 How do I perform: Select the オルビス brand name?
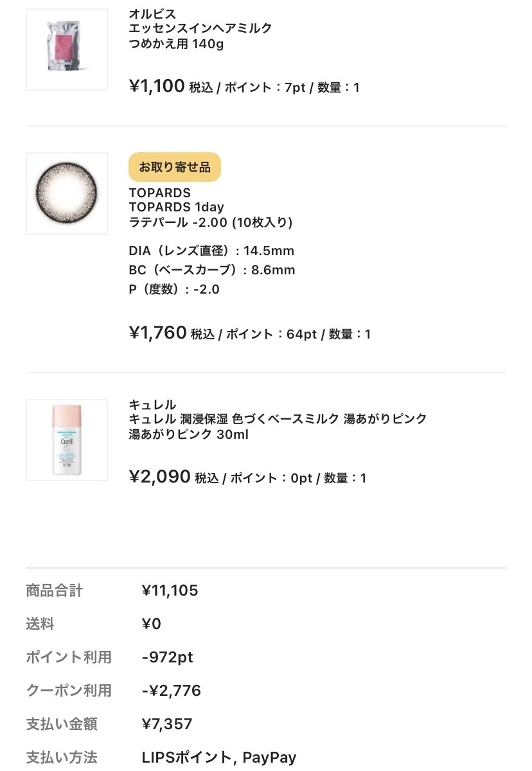click(152, 13)
